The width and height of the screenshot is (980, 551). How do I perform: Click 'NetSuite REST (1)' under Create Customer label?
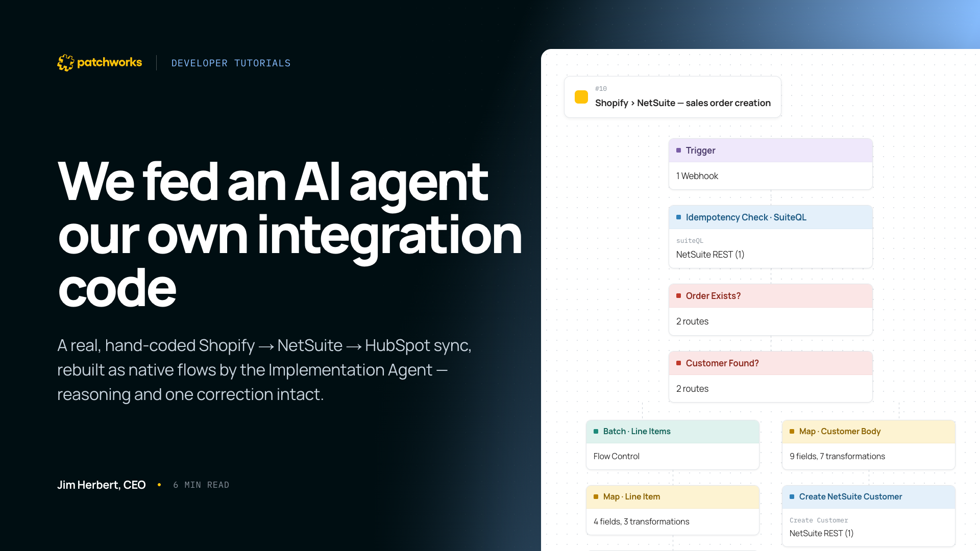(821, 534)
